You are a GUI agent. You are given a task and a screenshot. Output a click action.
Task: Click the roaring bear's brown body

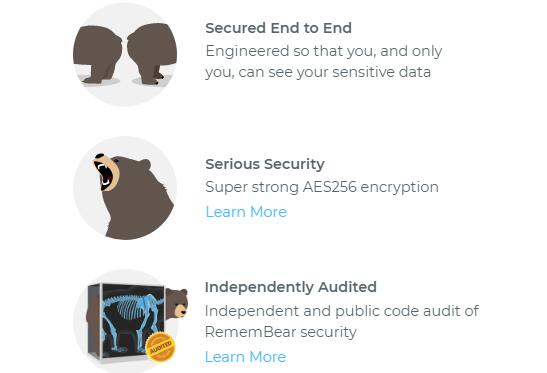coord(140,206)
